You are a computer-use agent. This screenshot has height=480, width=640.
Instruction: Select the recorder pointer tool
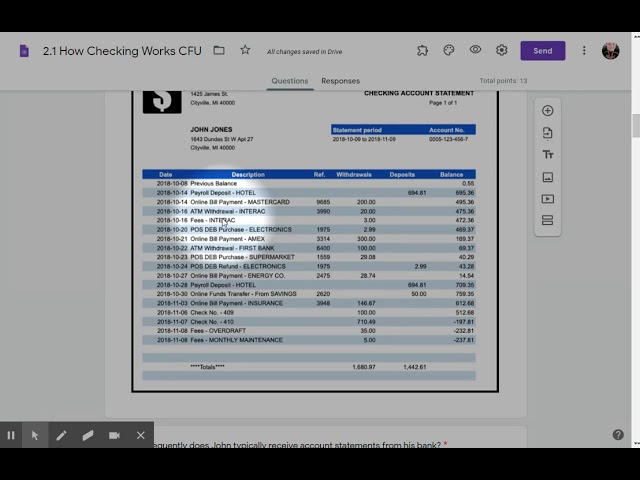[x=35, y=435]
